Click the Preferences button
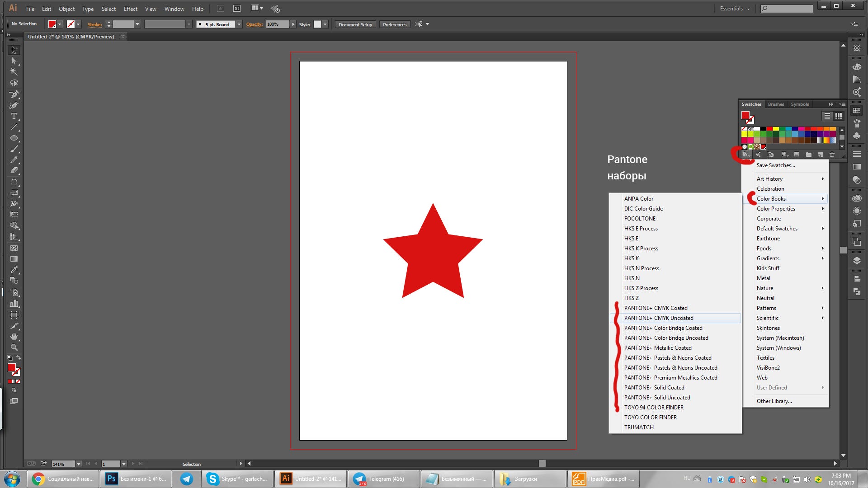The height and width of the screenshot is (488, 868). point(395,24)
